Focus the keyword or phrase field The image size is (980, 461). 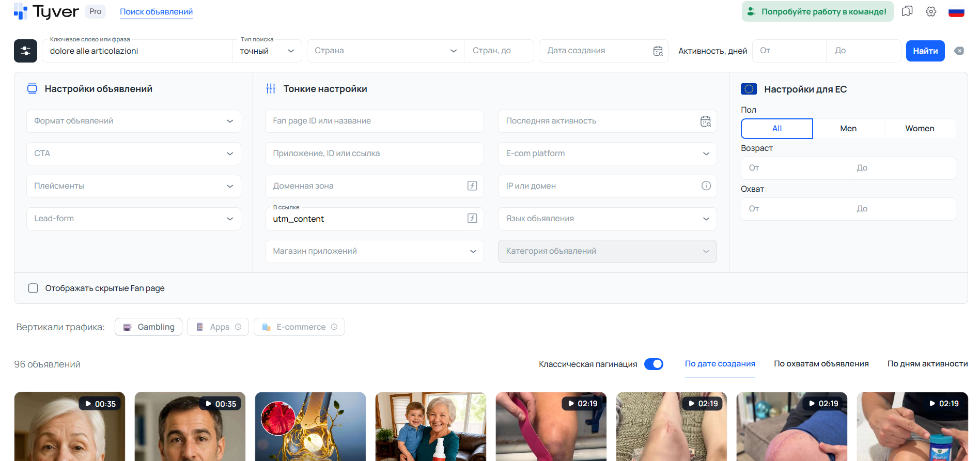[x=137, y=51]
